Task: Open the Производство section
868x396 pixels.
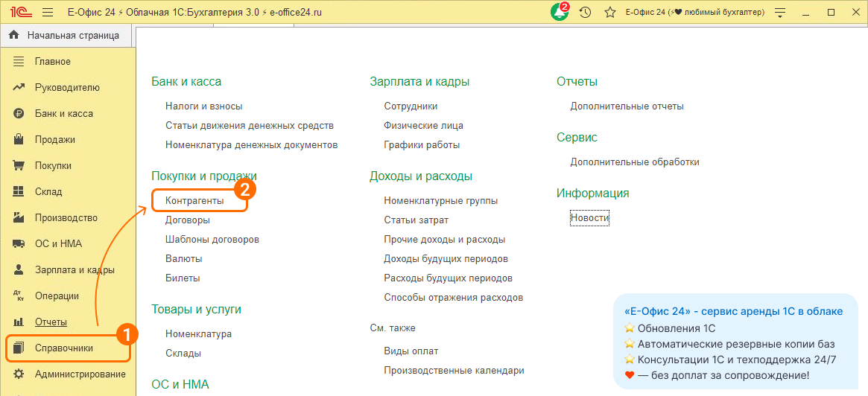Action: (66, 217)
